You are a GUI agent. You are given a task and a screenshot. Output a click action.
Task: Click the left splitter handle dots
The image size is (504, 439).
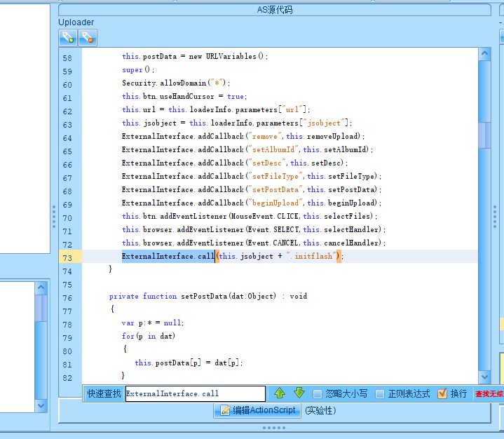click(54, 216)
